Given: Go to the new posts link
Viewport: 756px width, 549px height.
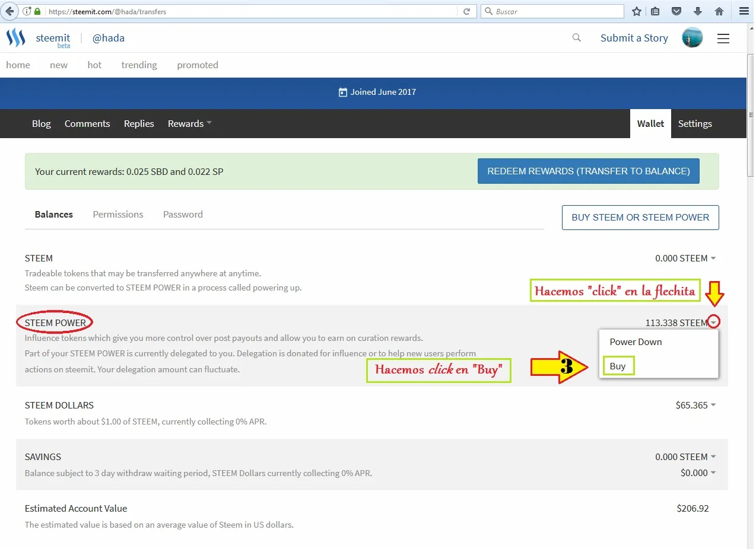Looking at the screenshot, I should point(59,65).
